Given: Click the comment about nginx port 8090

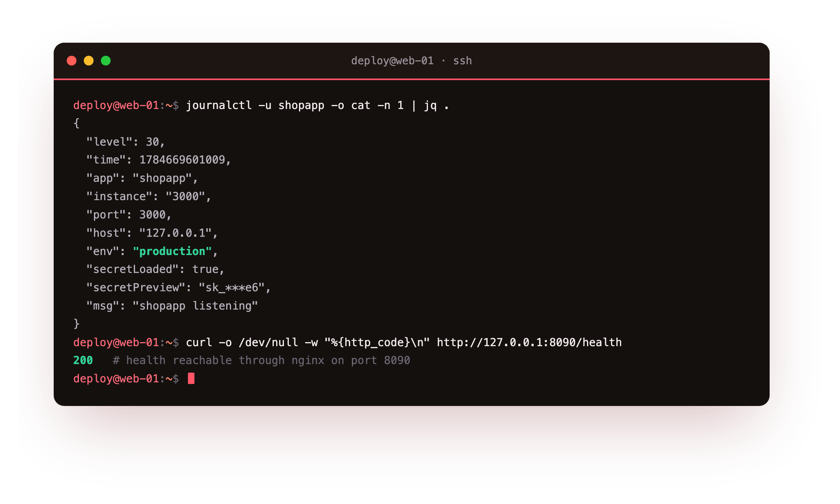Looking at the screenshot, I should point(261,360).
